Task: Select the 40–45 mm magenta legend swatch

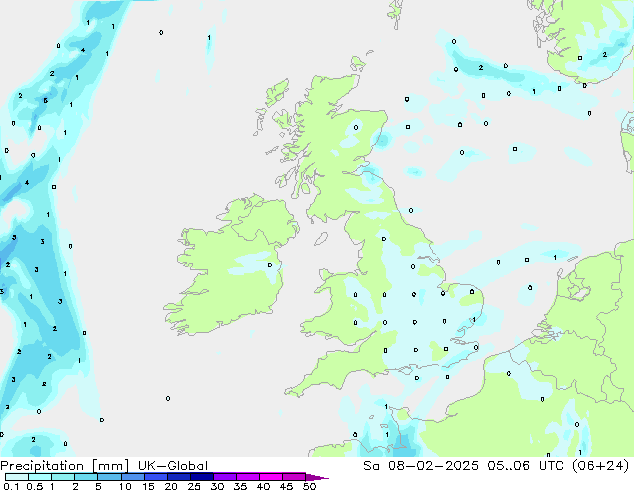Action: (x=271, y=477)
